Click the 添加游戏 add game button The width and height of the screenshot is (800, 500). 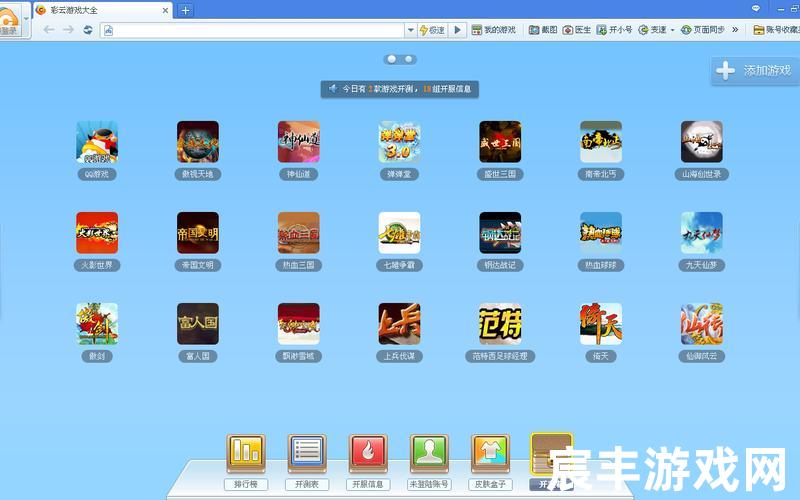[x=755, y=70]
